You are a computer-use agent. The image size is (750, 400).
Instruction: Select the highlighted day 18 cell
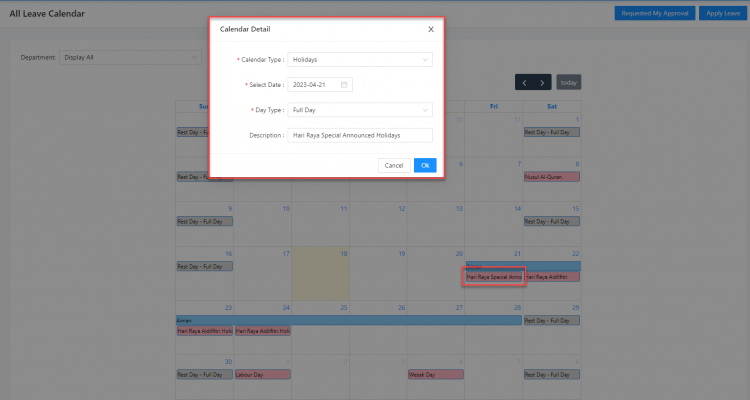(x=320, y=275)
